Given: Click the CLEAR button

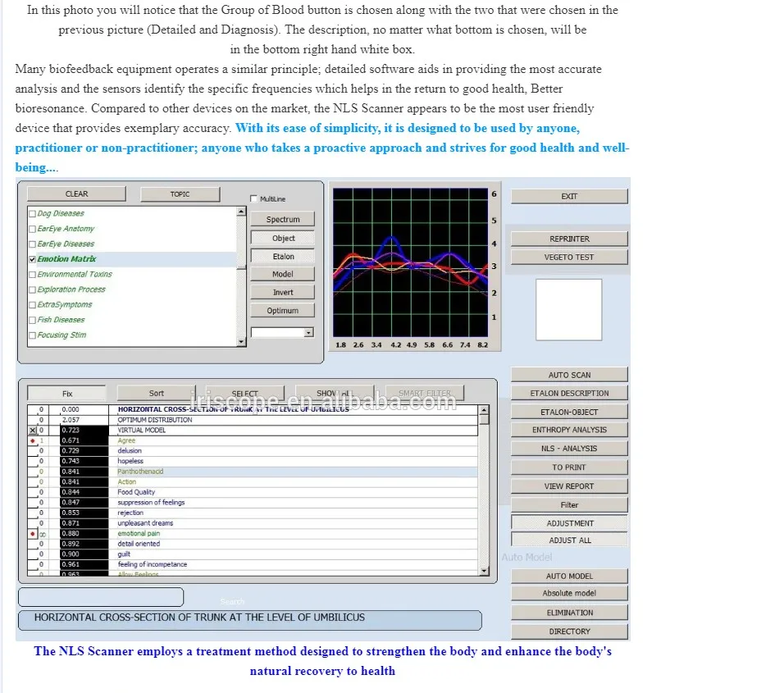Looking at the screenshot, I should click(76, 194).
